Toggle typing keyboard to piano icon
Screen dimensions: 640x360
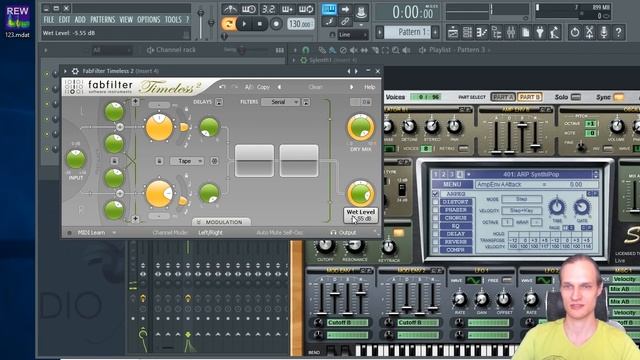[x=329, y=9]
